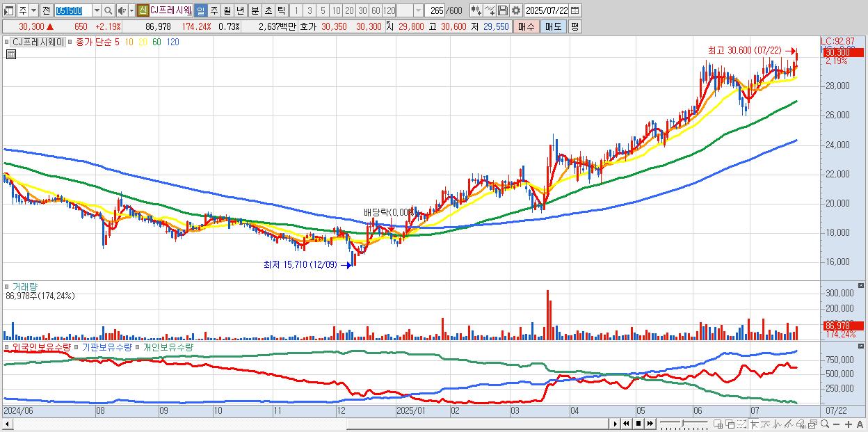Image resolution: width=868 pixels, height=432 pixels.
Task: Click the add chart region icon
Action: (x=718, y=424)
